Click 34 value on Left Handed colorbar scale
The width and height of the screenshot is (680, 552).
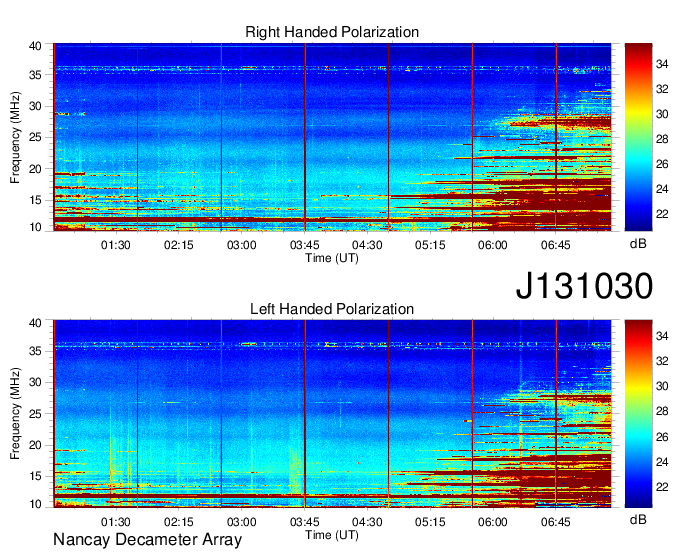tap(662, 336)
